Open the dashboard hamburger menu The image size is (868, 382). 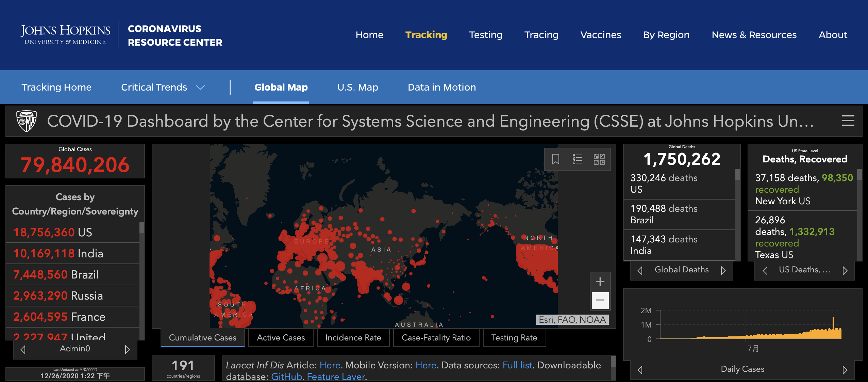click(x=848, y=121)
